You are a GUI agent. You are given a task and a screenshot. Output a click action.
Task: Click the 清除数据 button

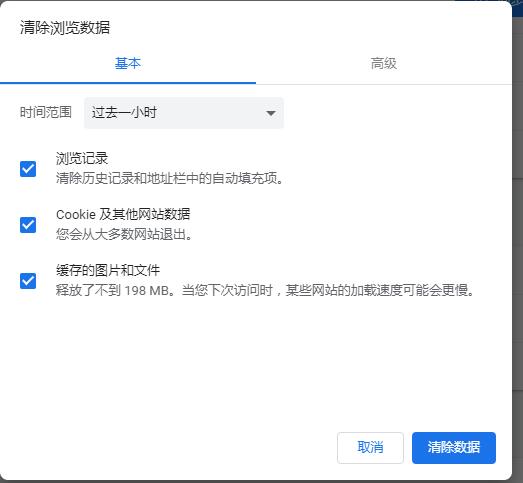454,448
